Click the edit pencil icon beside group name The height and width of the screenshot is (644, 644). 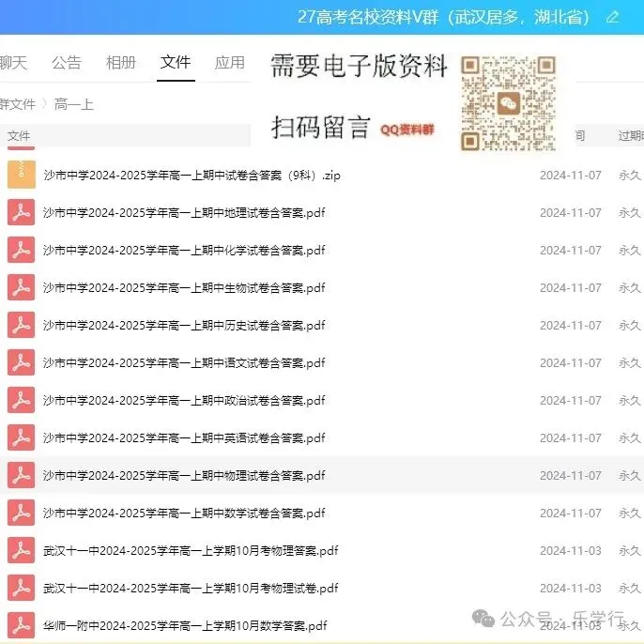(x=612, y=17)
